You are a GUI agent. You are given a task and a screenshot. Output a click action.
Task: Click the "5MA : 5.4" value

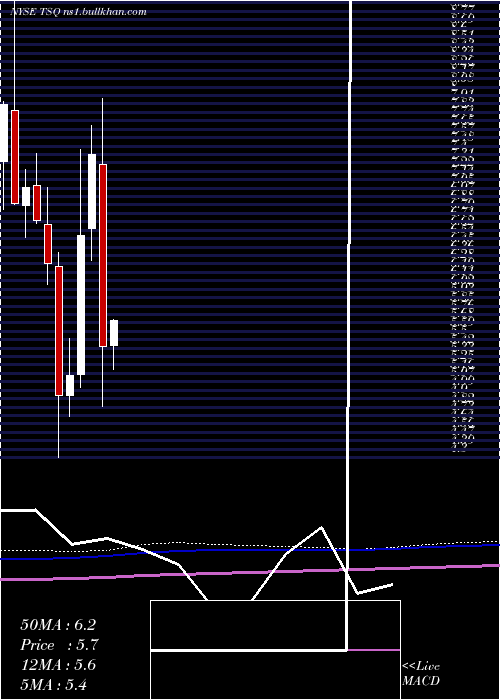pyautogui.click(x=54, y=684)
